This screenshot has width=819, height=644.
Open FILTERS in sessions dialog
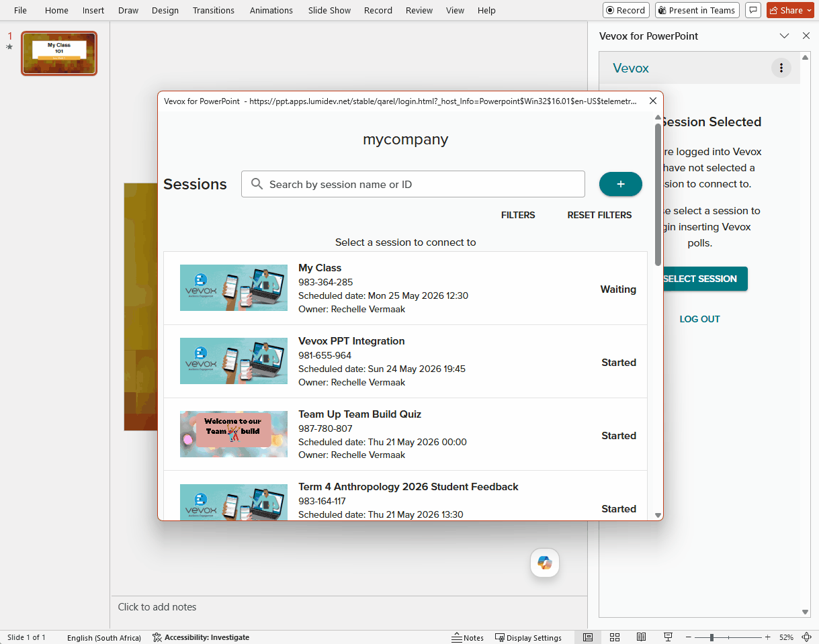(518, 215)
